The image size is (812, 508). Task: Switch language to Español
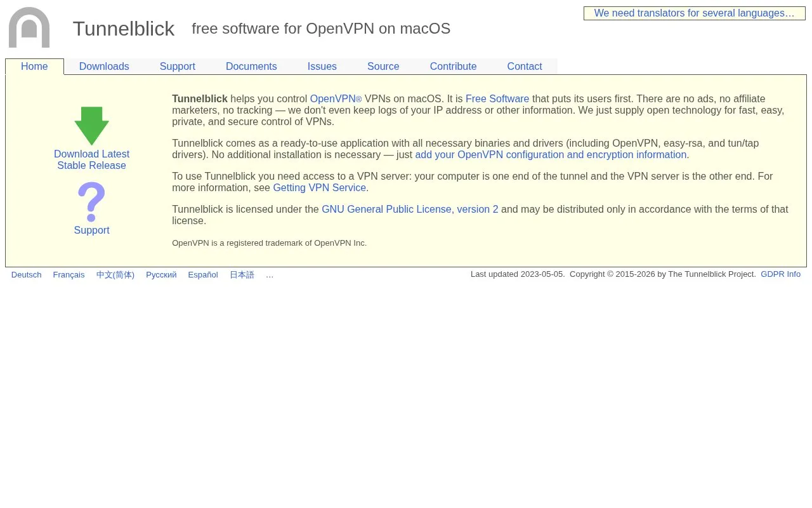(x=203, y=275)
